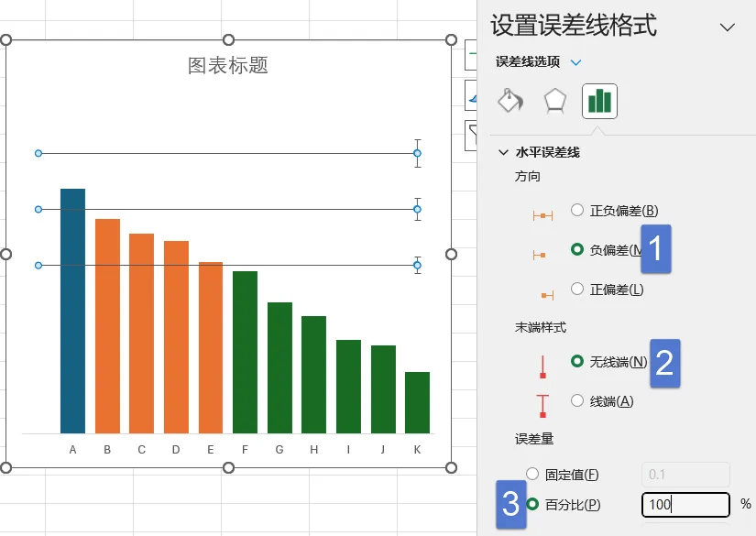This screenshot has width=756, height=536.
Task: Edit the percentage value showing 100
Action: [x=685, y=505]
